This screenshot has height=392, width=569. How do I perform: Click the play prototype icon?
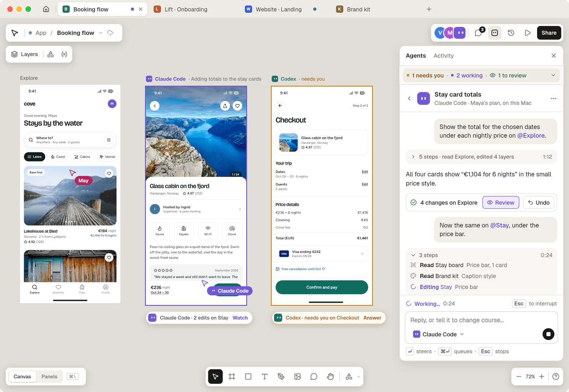click(528, 33)
